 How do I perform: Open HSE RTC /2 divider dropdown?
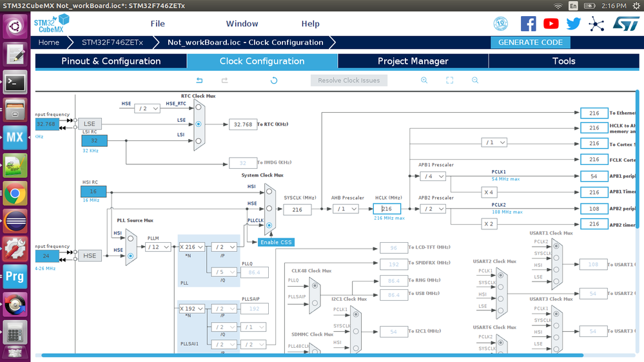(148, 109)
